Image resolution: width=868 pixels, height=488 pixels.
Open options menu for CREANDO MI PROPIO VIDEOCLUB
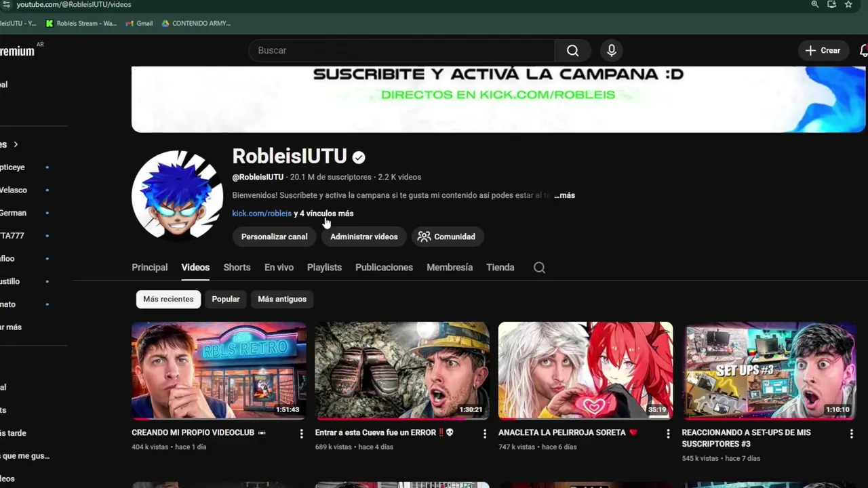click(302, 434)
